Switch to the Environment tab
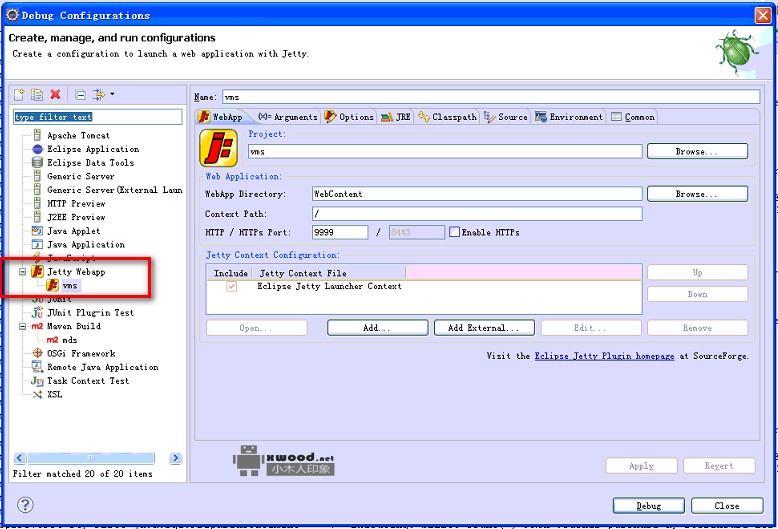The height and width of the screenshot is (529, 778). click(x=569, y=117)
